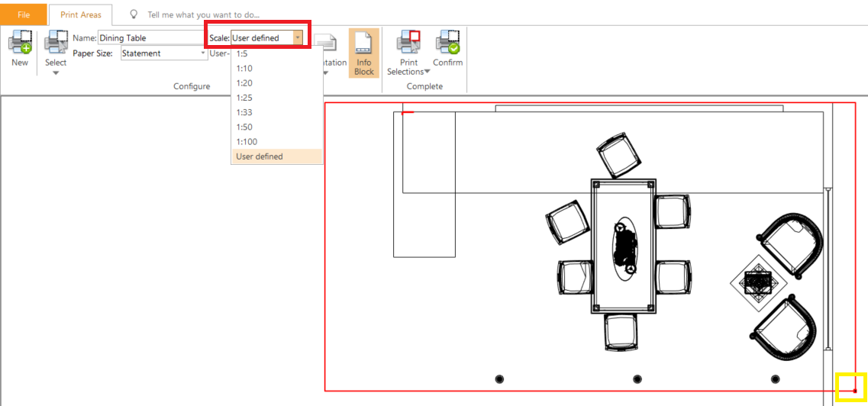Screen dimensions: 868x406
Task: Click the Complete group label
Action: (424, 86)
